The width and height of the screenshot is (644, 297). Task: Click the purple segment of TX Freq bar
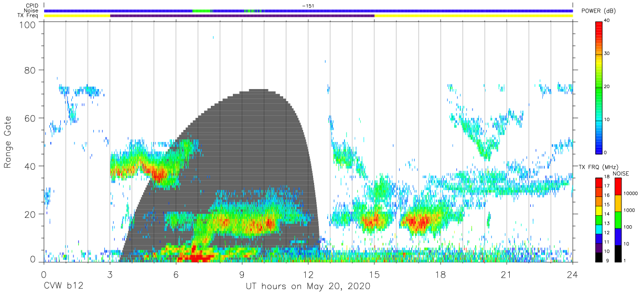pyautogui.click(x=242, y=16)
